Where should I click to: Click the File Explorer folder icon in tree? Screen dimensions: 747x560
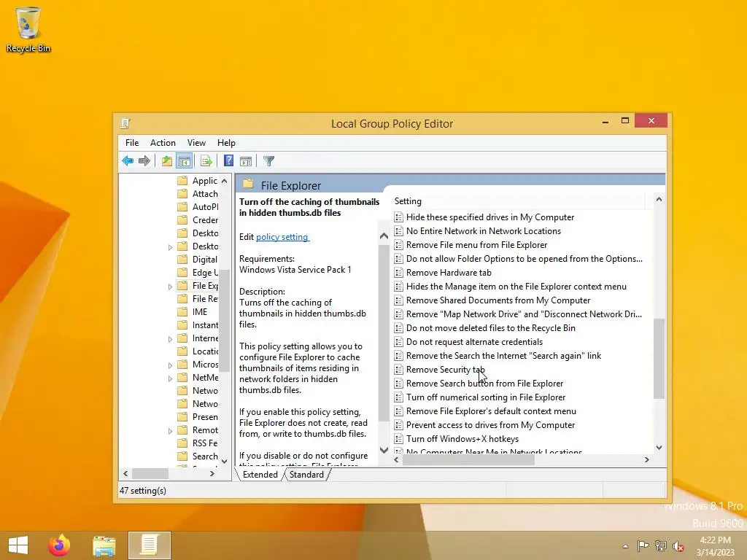tap(182, 286)
